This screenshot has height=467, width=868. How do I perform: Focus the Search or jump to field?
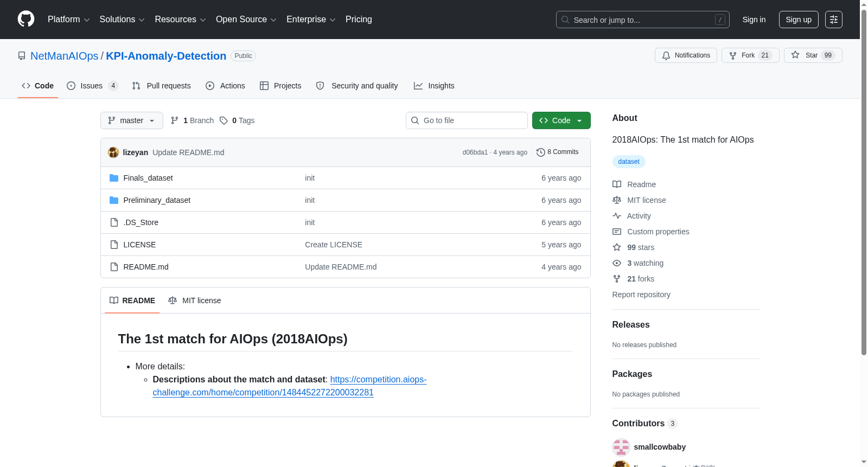pyautogui.click(x=642, y=20)
